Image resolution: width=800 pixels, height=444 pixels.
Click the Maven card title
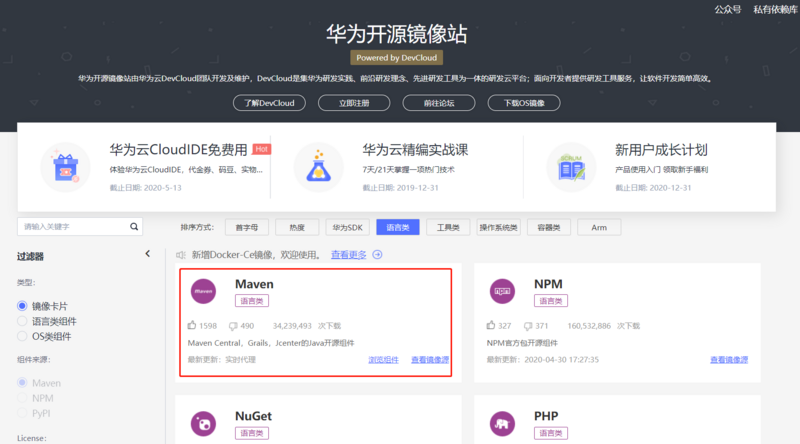pyautogui.click(x=254, y=284)
